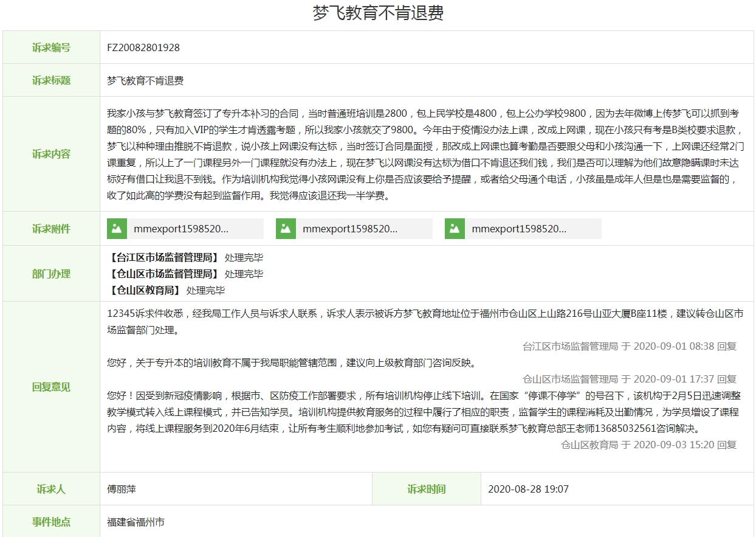
Task: Click the 诉求内容 label cell
Action: coord(51,154)
